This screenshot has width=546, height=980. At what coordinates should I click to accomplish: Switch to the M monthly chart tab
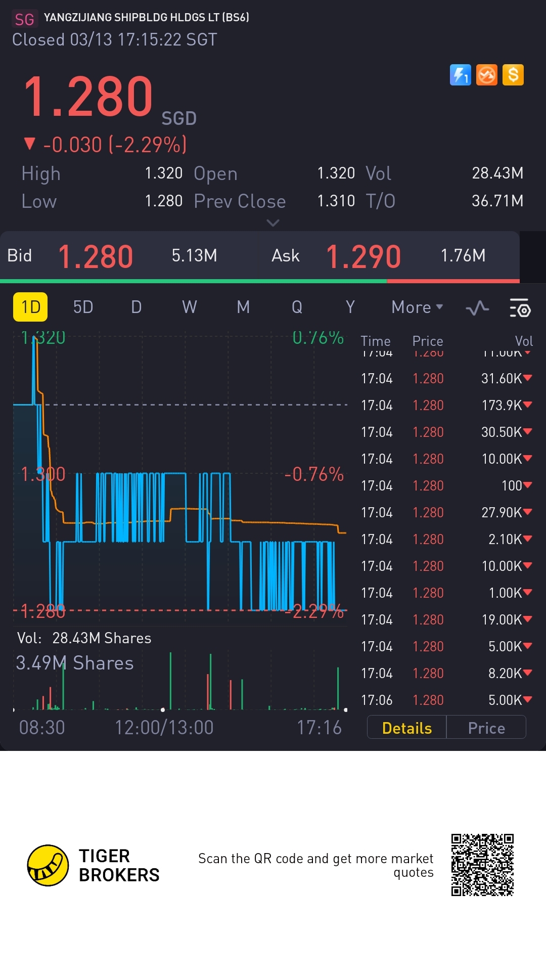point(243,307)
